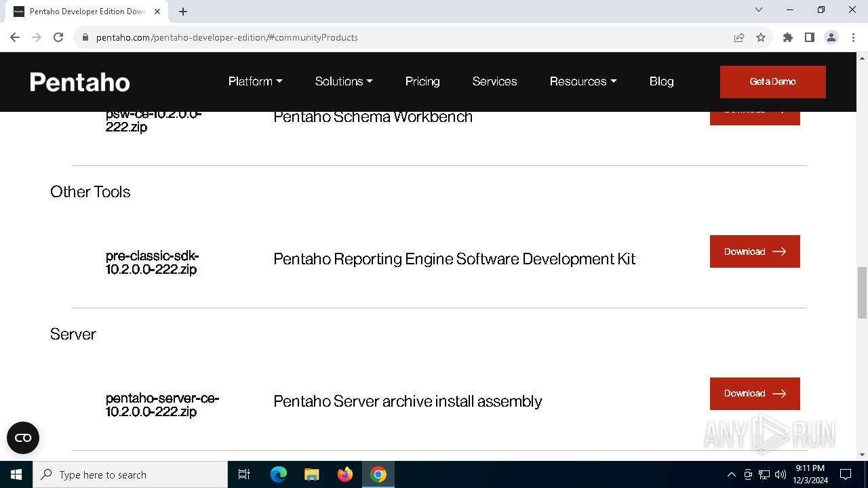Click the Pentaho logo
868x488 pixels.
coord(80,82)
